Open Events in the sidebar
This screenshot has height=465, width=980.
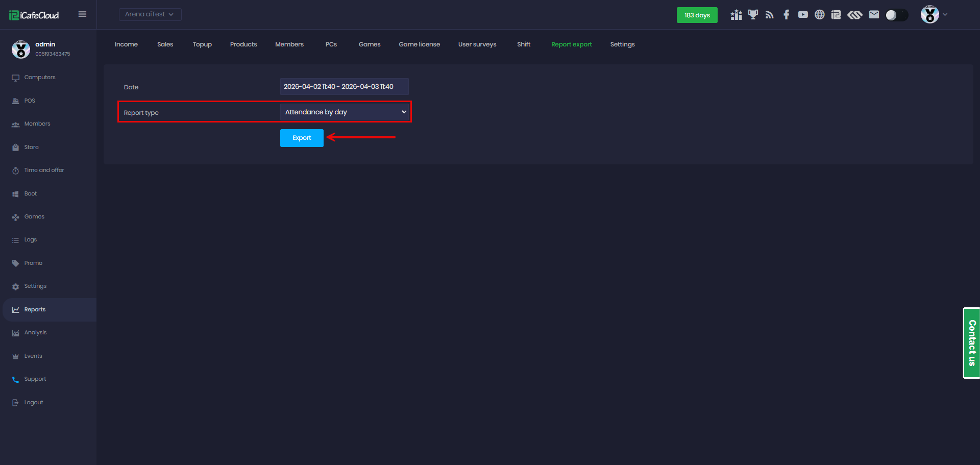[x=33, y=356]
